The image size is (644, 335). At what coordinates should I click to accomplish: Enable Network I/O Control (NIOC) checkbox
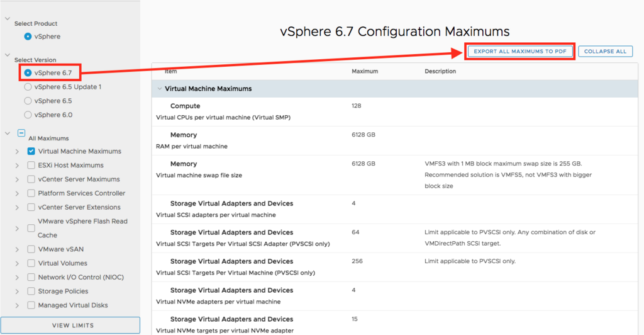(31, 277)
